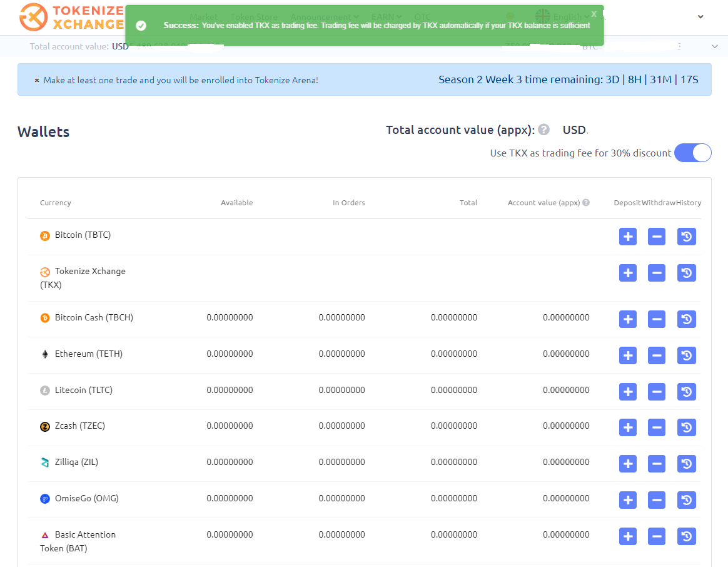Click the Season 2 Week 3 countdown timer
728x567 pixels.
pyautogui.click(x=569, y=79)
